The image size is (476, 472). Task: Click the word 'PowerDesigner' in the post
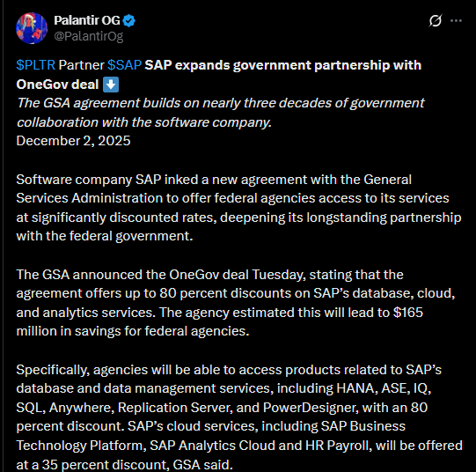311,408
